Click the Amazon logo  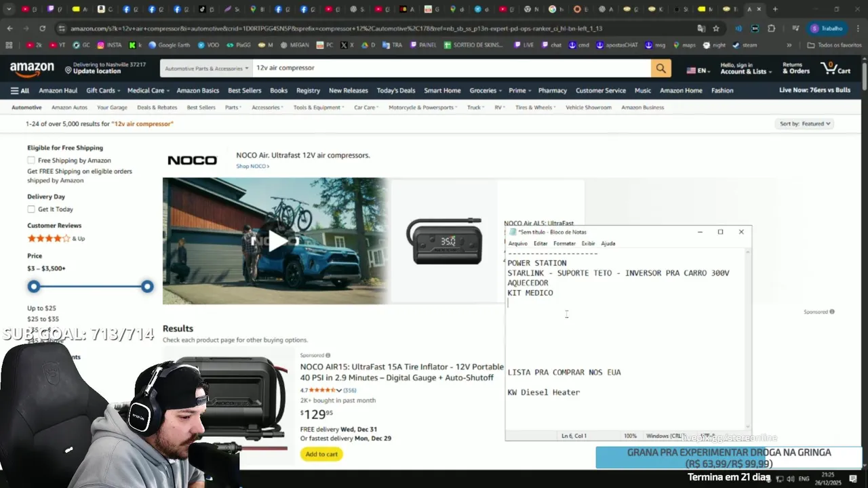pyautogui.click(x=32, y=68)
